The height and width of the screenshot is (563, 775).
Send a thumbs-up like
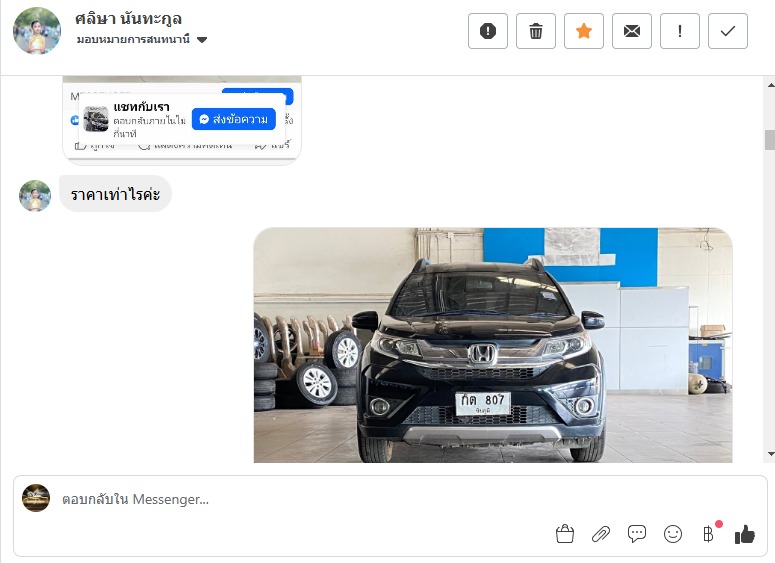tap(745, 534)
